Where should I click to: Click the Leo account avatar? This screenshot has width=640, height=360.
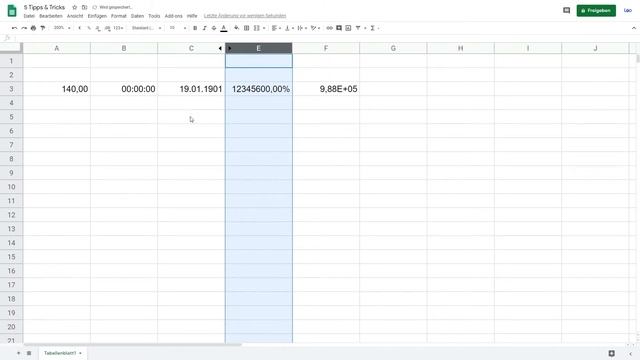pos(628,11)
